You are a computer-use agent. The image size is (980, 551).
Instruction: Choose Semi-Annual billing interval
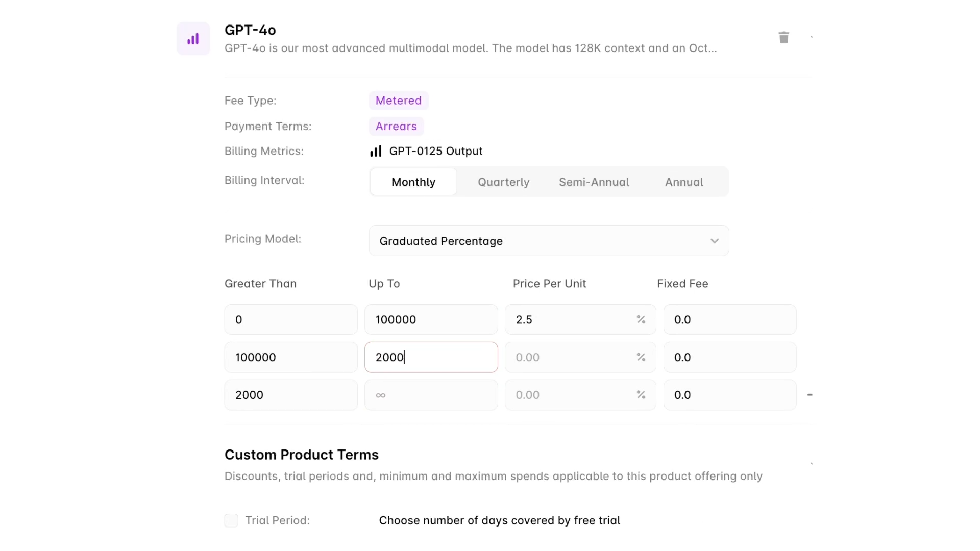pyautogui.click(x=594, y=182)
